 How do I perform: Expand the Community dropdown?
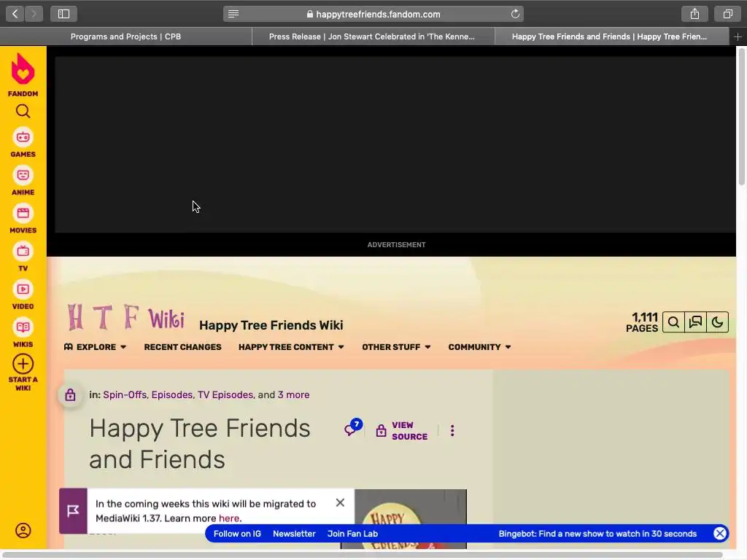click(x=479, y=347)
